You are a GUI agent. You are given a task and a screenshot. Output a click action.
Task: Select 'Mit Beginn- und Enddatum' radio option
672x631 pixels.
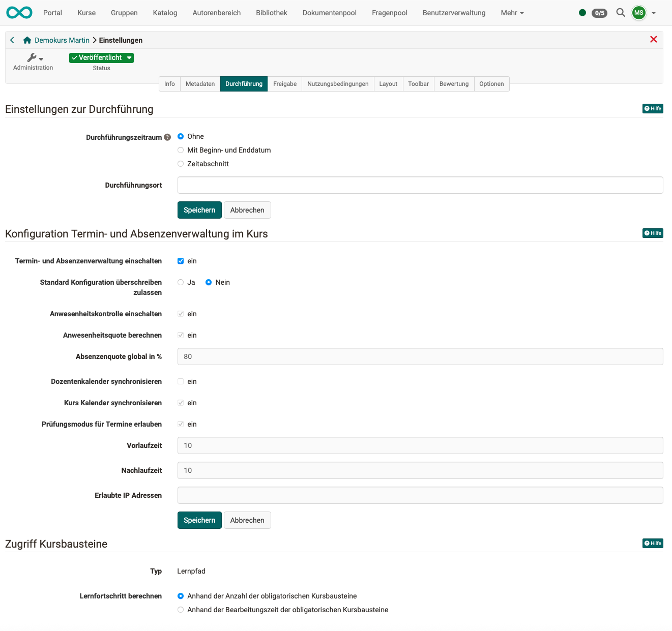[181, 150]
